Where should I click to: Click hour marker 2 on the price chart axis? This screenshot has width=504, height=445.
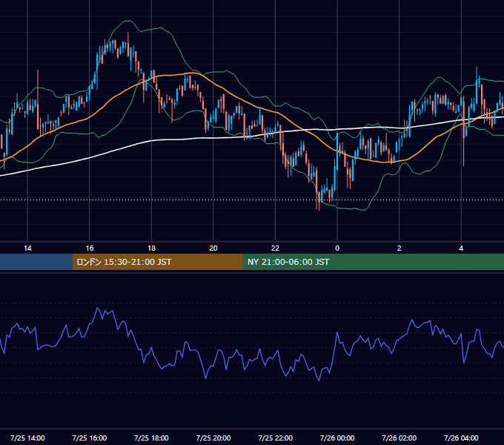click(x=399, y=248)
